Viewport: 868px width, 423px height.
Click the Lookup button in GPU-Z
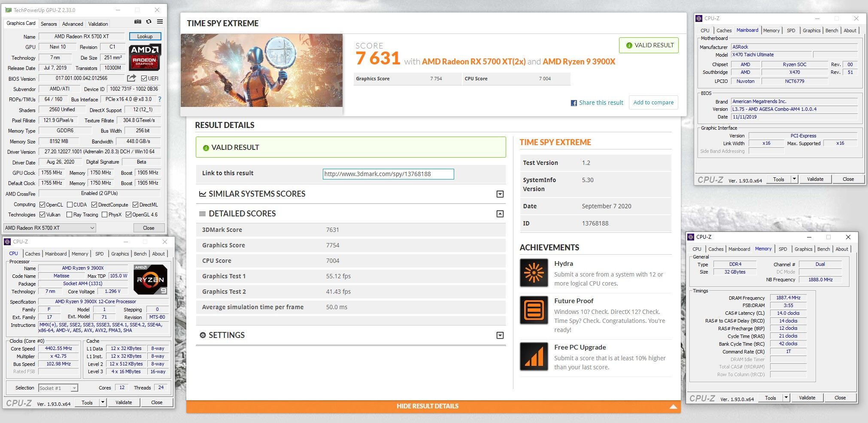(x=145, y=37)
